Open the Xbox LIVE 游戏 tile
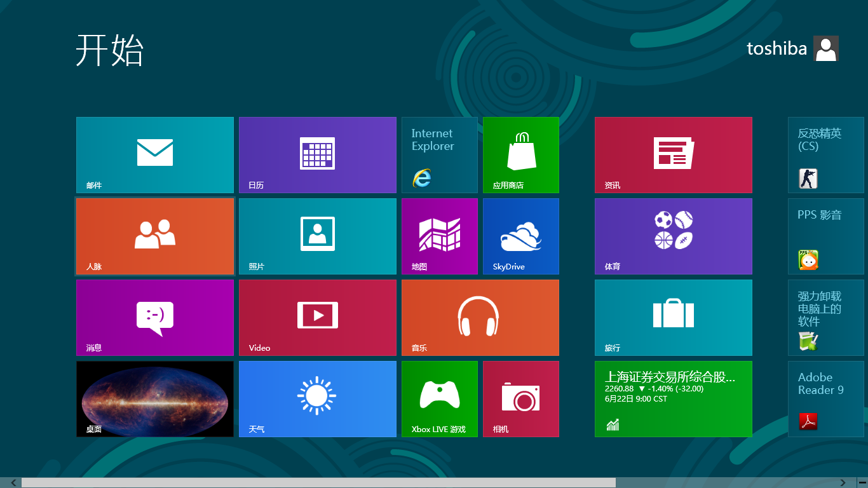Image resolution: width=868 pixels, height=488 pixels. pyautogui.click(x=440, y=399)
